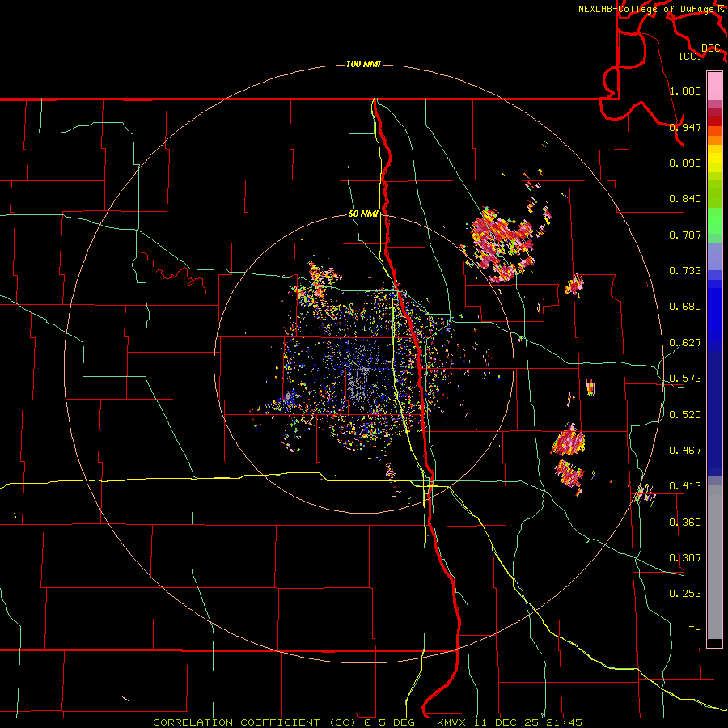Click the "100 NMI" range ring label
Viewport: 728px width, 728px height.
click(363, 64)
